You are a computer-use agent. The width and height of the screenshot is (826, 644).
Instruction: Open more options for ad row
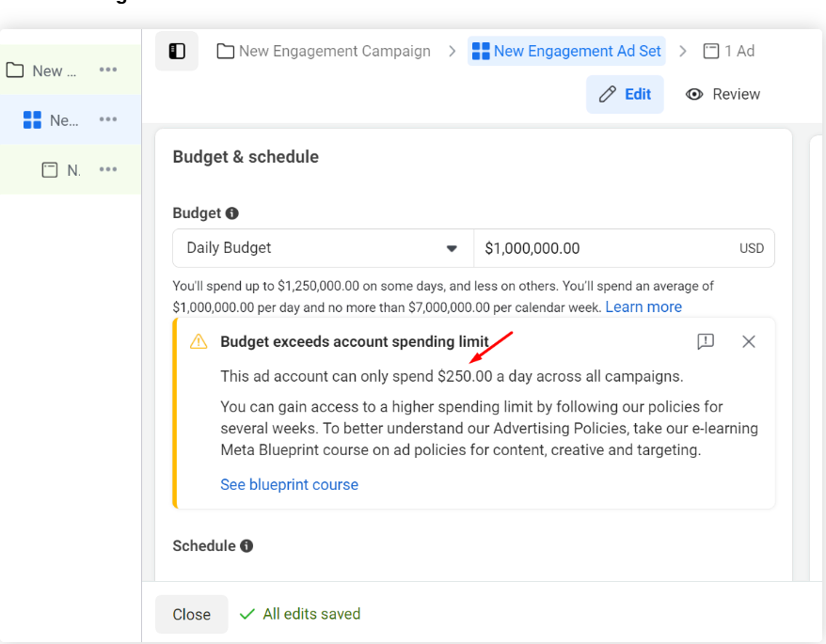108,169
